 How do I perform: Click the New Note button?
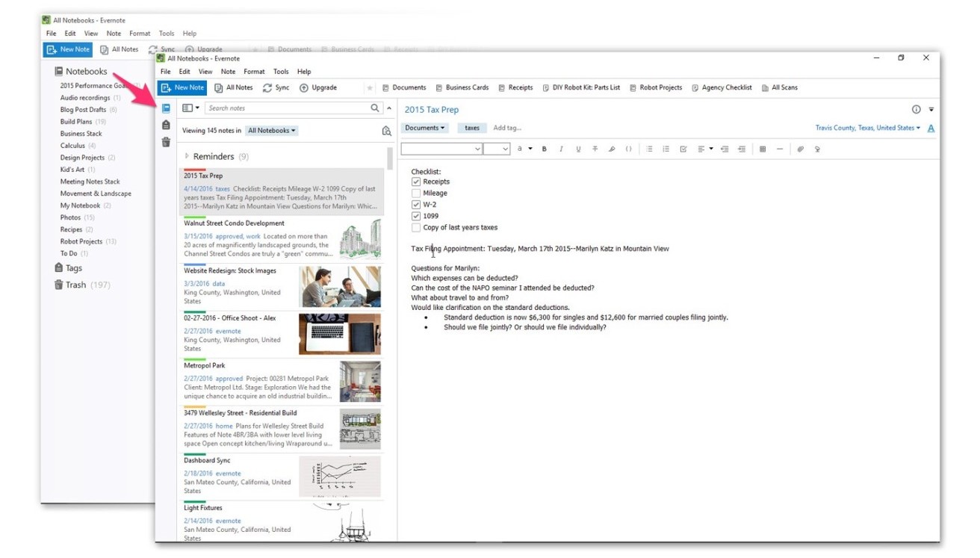click(x=181, y=87)
